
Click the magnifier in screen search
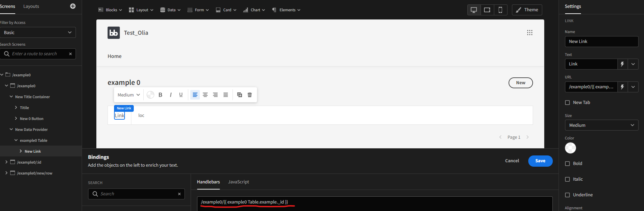[7, 54]
